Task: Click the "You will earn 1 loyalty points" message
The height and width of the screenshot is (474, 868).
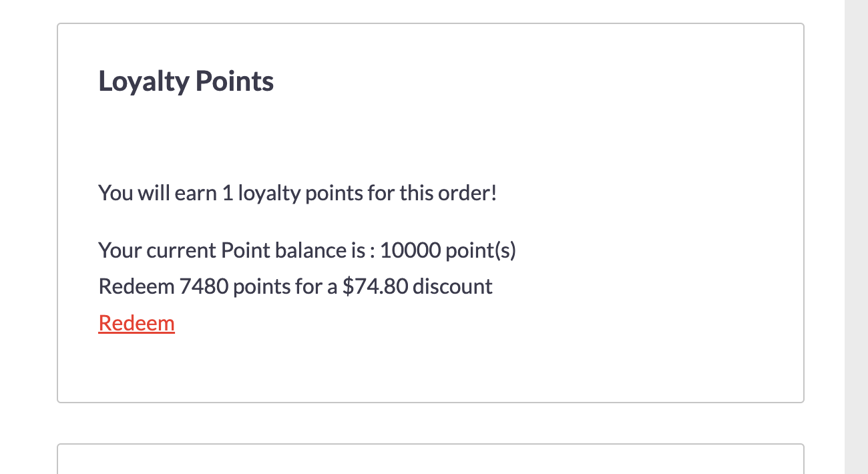Action: pyautogui.click(x=297, y=193)
